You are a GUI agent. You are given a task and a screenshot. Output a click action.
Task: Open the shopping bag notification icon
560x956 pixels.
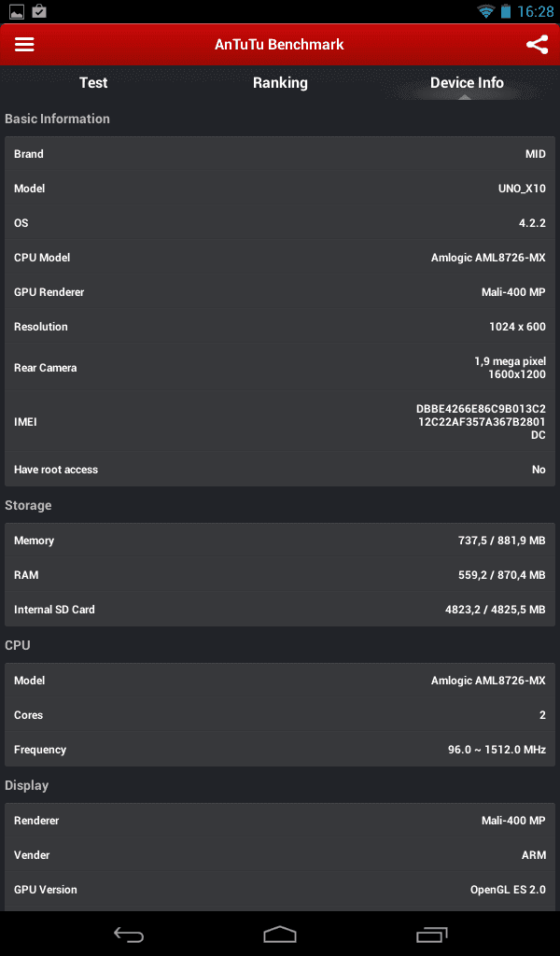pyautogui.click(x=39, y=11)
